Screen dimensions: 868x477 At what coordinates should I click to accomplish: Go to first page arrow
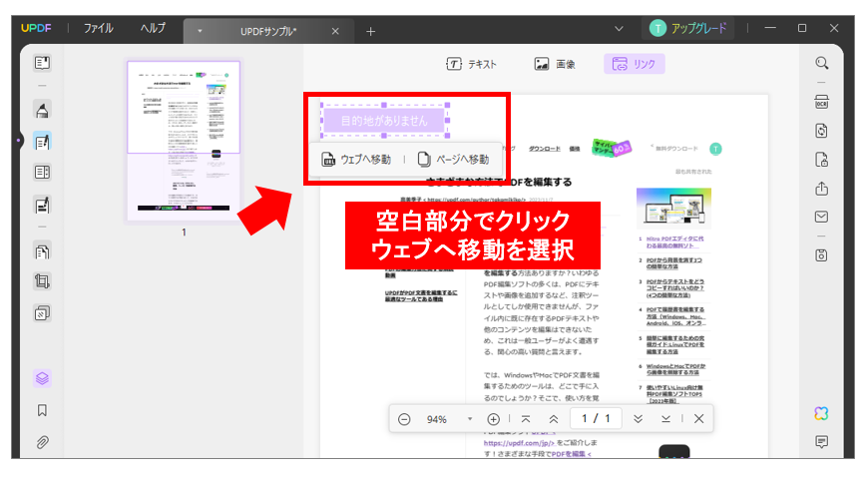pos(526,419)
